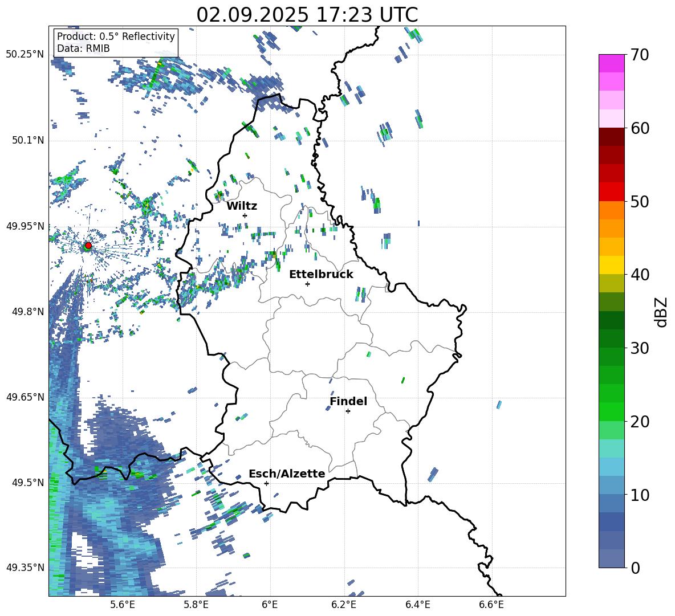
Task: Click latitude label '50.25°N'
Action: 25,55
